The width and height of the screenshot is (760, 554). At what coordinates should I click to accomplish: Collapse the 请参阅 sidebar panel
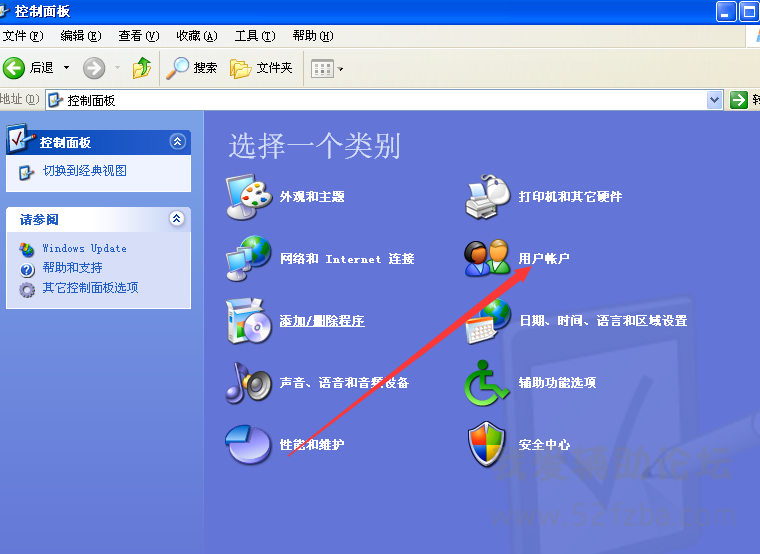click(x=176, y=218)
